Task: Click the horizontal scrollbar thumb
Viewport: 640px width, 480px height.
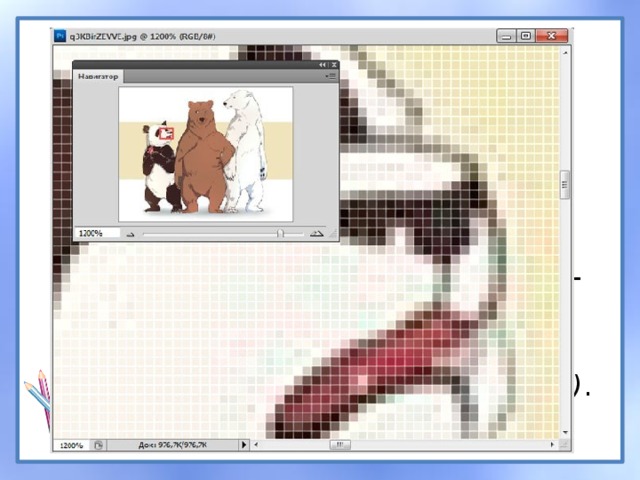Action: coord(340,445)
